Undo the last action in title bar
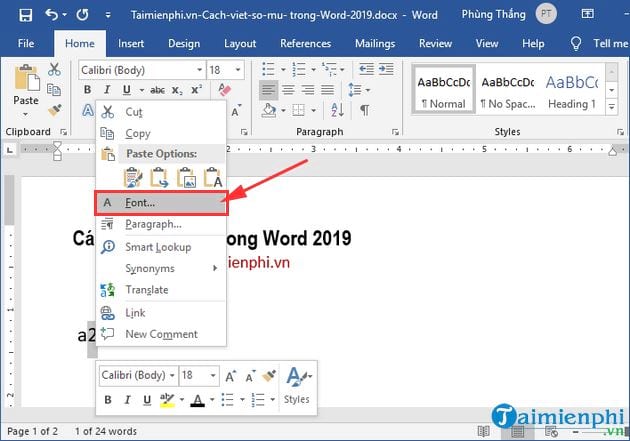This screenshot has width=630, height=441. (x=52, y=15)
